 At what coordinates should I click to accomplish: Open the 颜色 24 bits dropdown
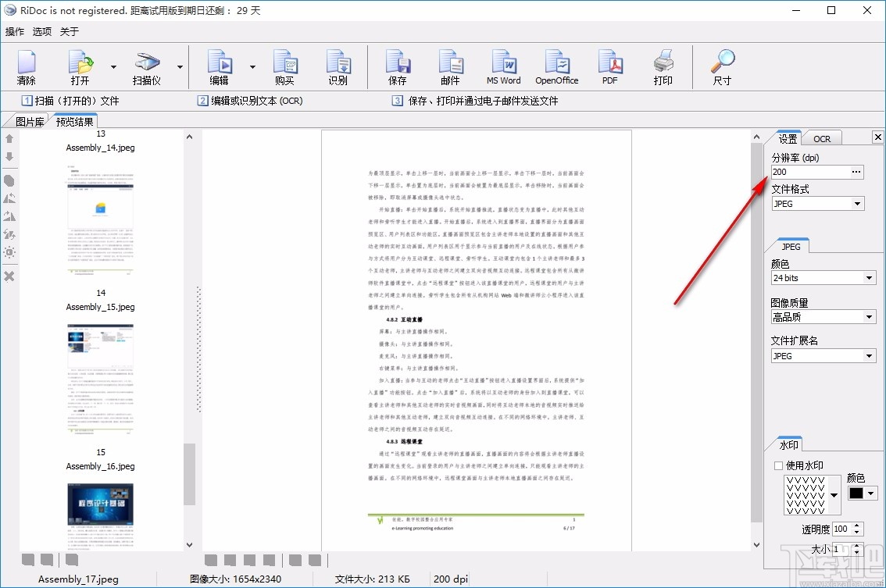869,278
